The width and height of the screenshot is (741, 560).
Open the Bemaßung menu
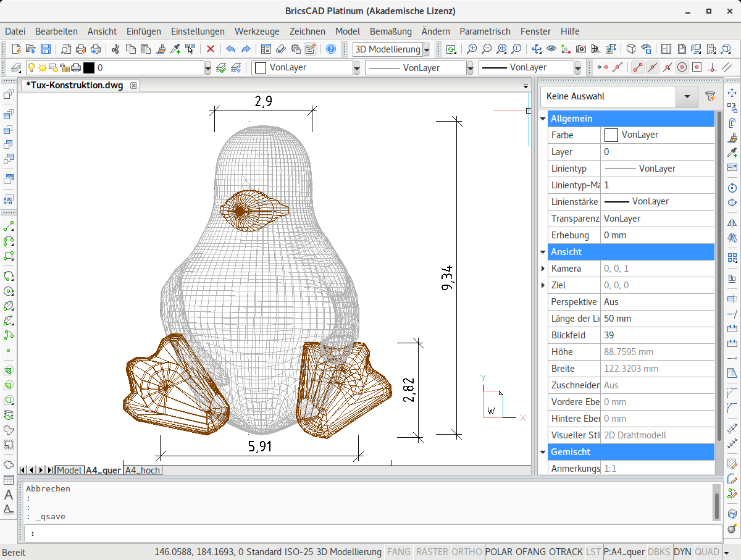tap(390, 31)
